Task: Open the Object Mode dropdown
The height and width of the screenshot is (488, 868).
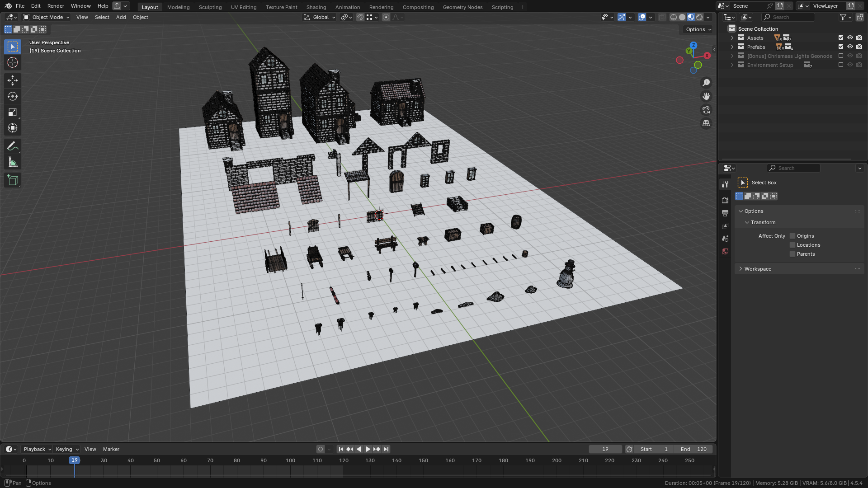Action: 47,17
